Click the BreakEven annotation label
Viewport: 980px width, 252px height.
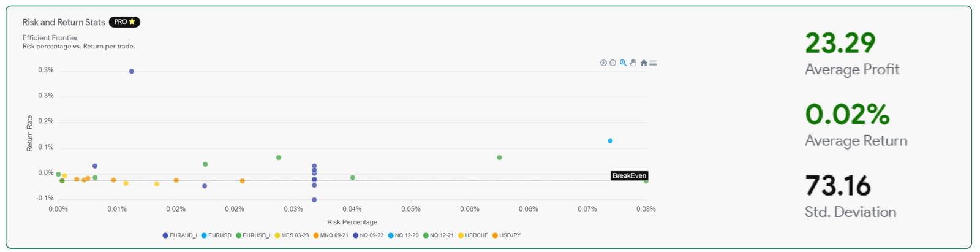pos(629,176)
